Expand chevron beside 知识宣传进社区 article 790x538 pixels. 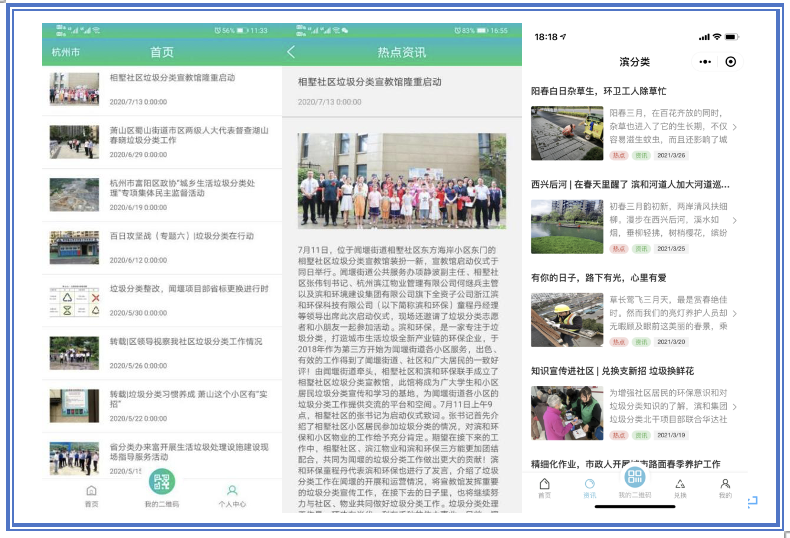click(735, 408)
